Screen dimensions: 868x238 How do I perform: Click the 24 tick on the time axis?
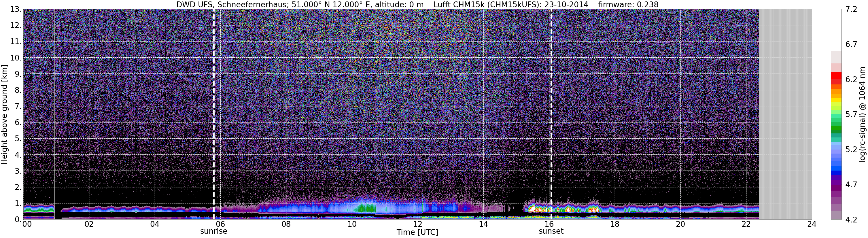click(812, 224)
